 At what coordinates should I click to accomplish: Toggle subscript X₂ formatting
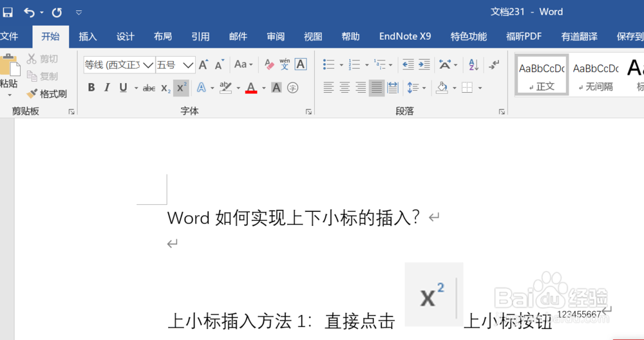click(166, 88)
